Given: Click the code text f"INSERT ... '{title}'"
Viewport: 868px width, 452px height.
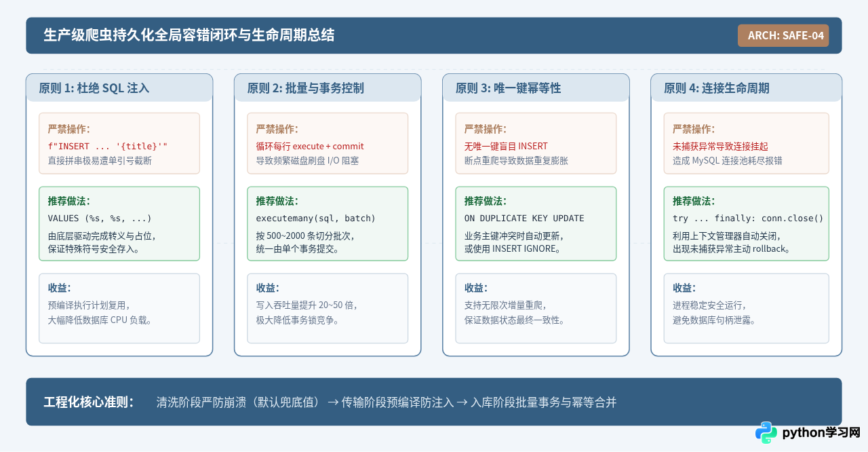Looking at the screenshot, I should point(108,146).
